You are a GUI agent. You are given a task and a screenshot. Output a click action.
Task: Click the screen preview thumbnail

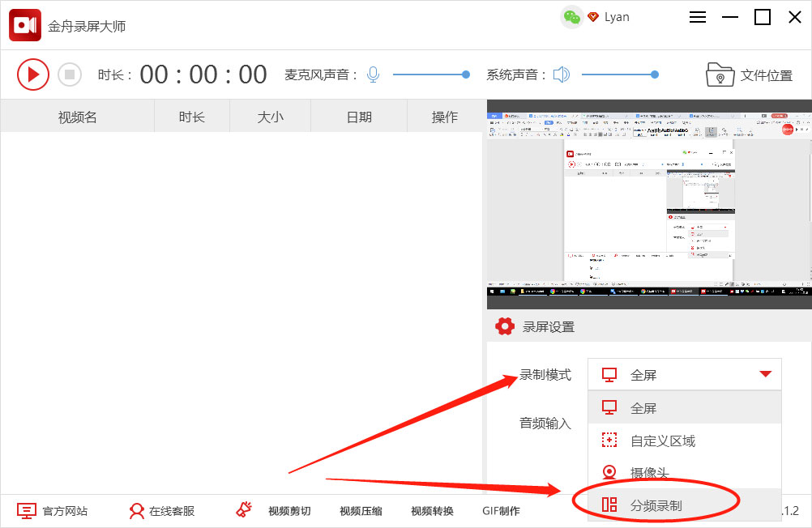coord(647,207)
